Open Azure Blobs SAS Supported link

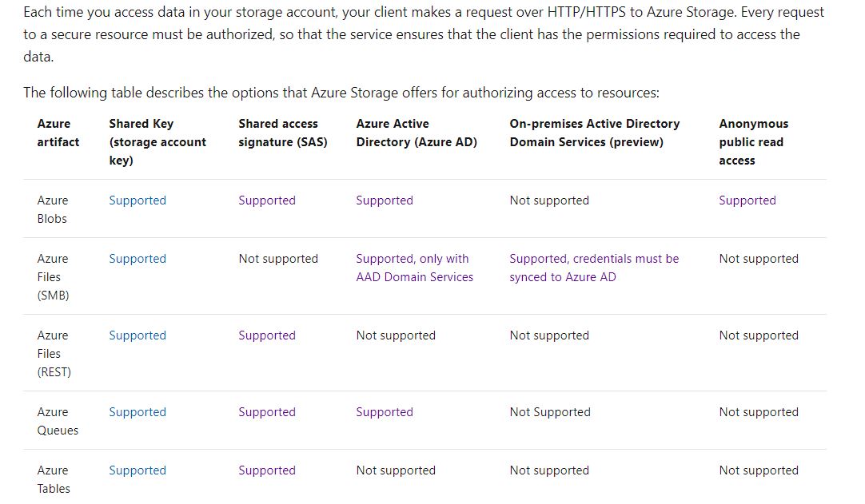point(267,200)
